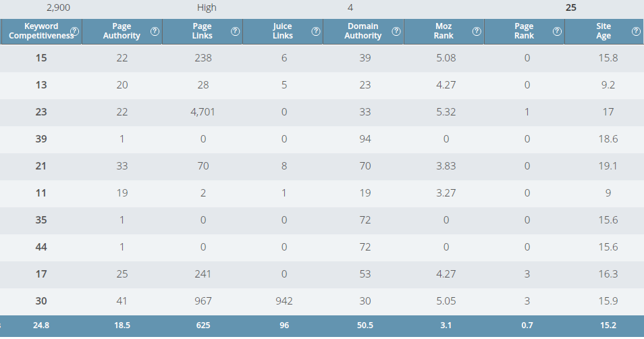
Task: Click domain authority value 94
Action: click(365, 139)
